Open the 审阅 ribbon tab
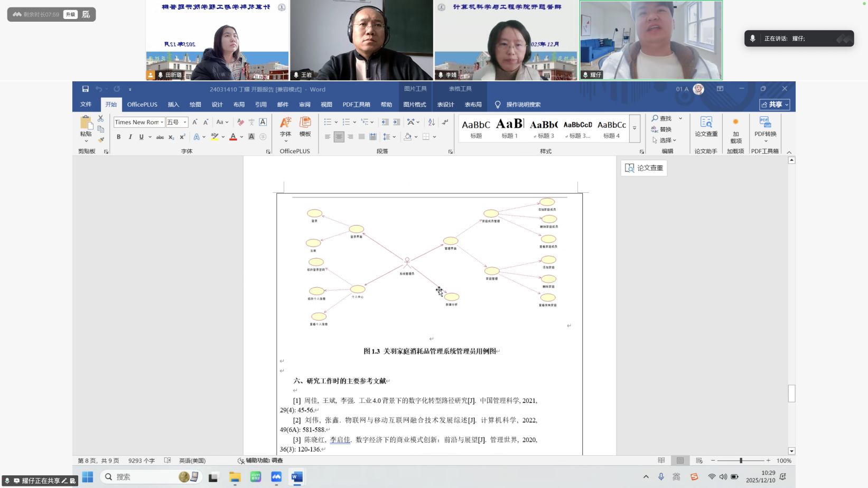The height and width of the screenshot is (488, 868). (x=305, y=105)
